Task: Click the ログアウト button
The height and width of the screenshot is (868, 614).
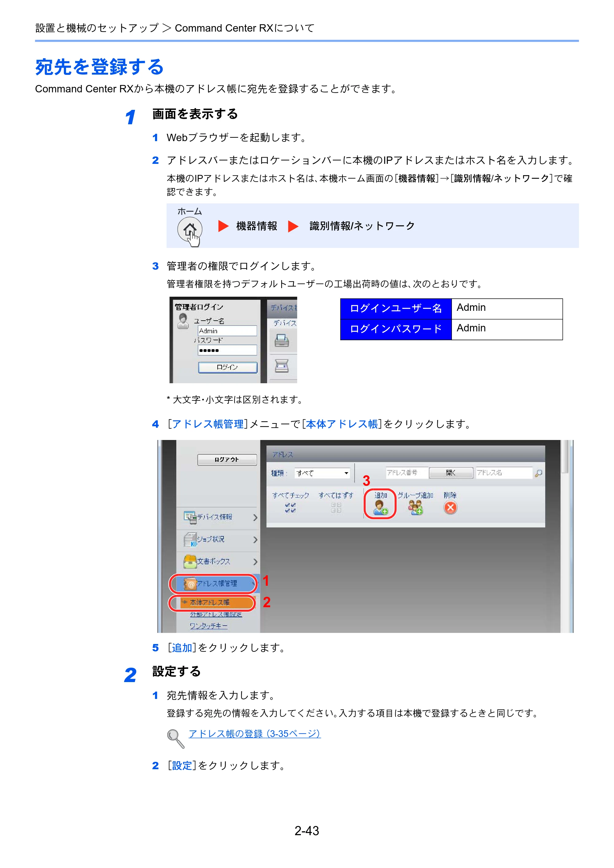Action: pyautogui.click(x=227, y=460)
